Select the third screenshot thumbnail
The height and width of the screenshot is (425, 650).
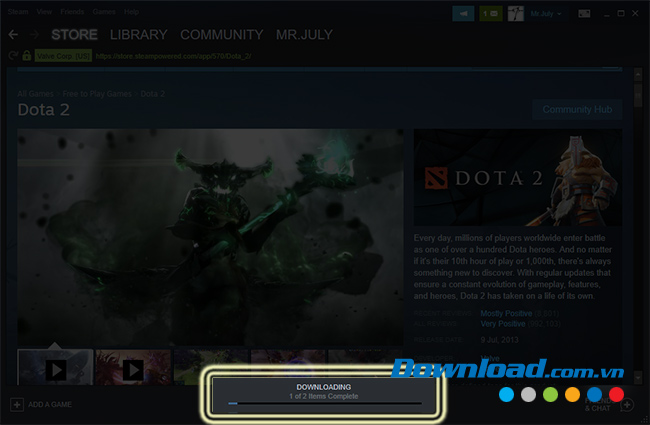click(211, 367)
